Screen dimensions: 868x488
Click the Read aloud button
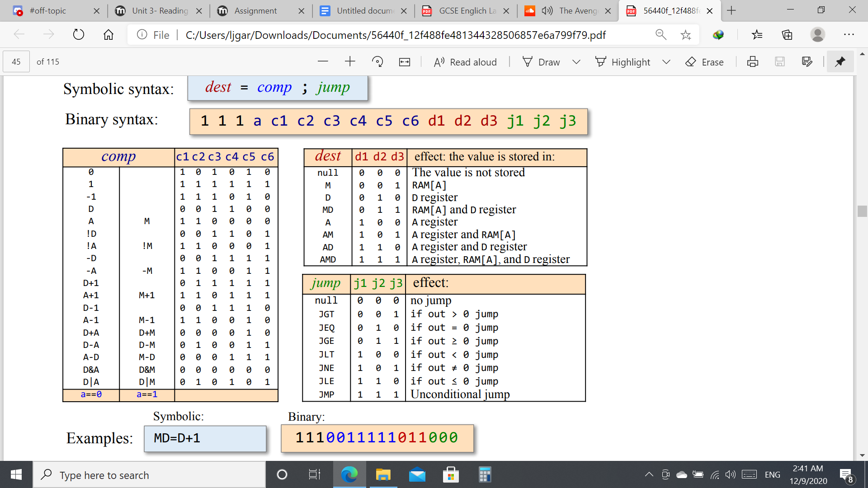[465, 62]
